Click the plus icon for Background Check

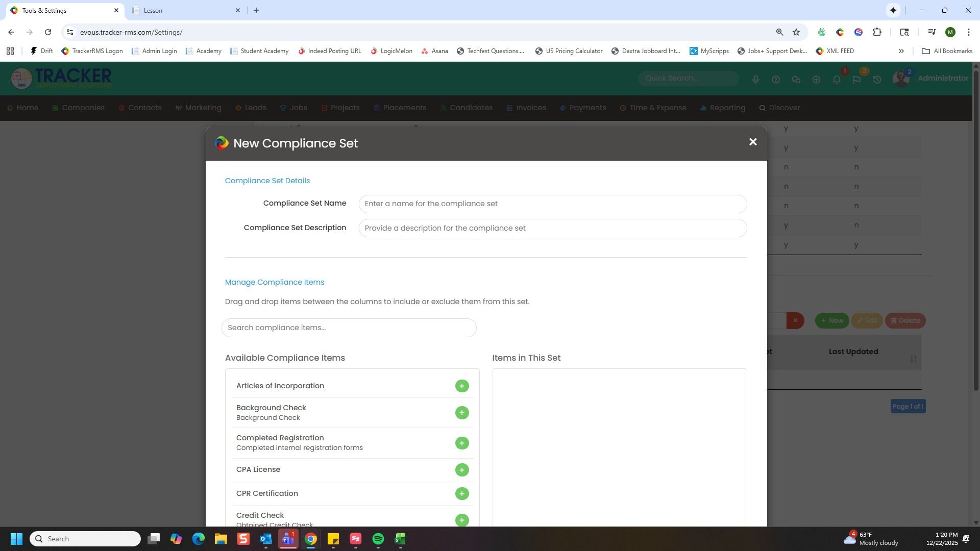[x=461, y=413]
